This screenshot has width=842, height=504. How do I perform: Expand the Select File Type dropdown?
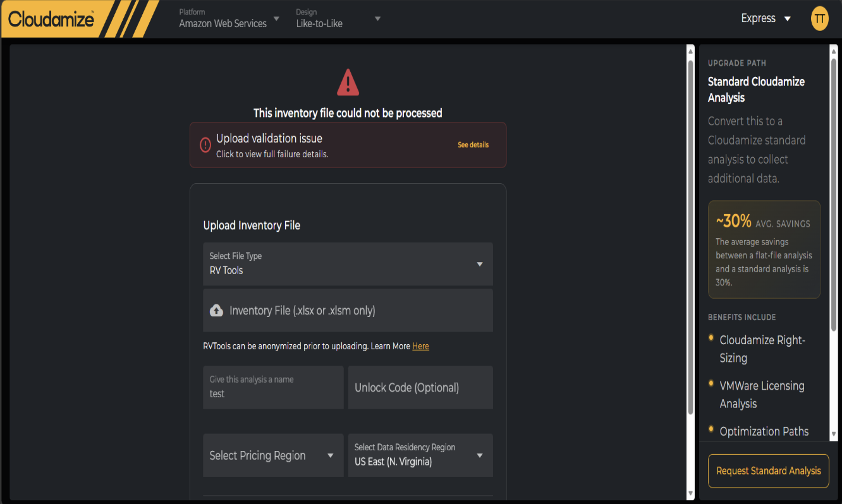(348, 264)
